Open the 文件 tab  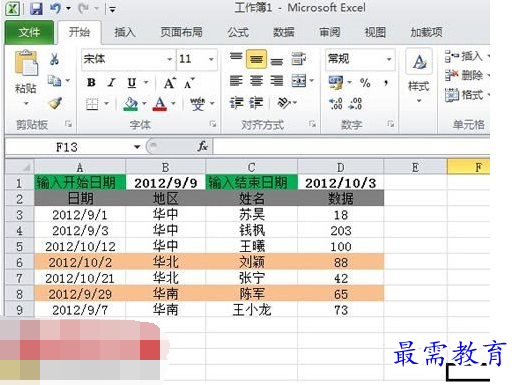point(29,32)
